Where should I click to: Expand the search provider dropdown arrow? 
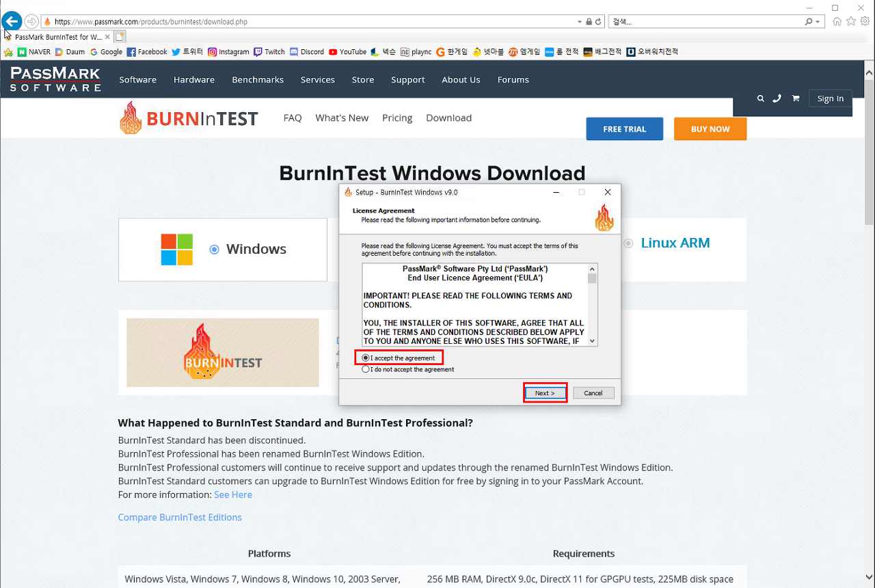click(818, 22)
